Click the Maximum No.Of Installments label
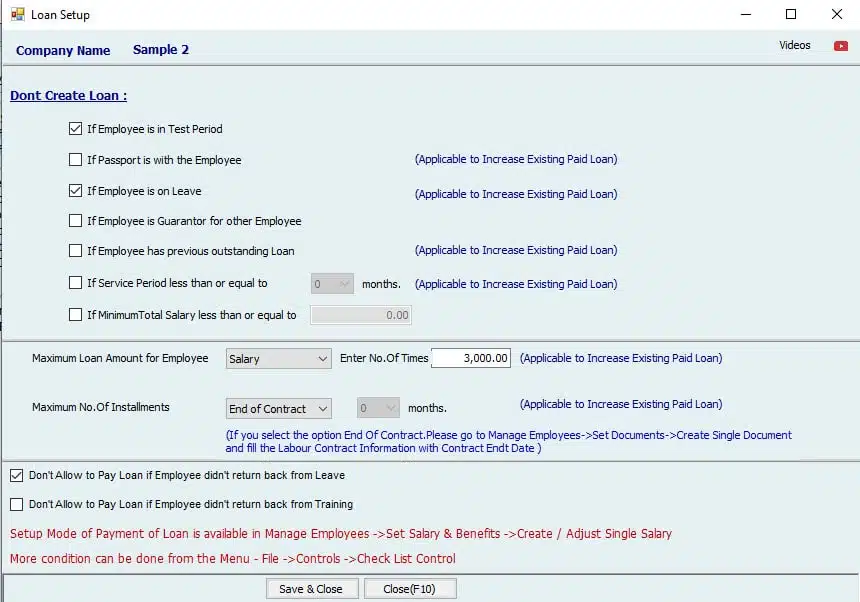The image size is (860, 602). (x=100, y=407)
